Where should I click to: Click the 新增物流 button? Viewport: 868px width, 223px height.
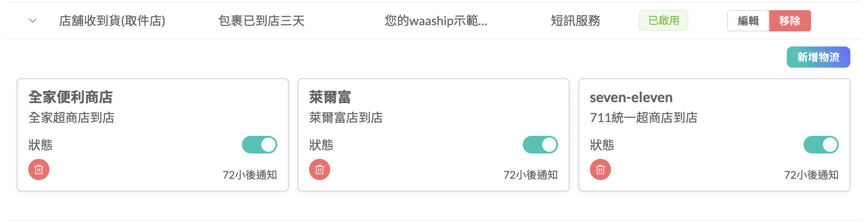pyautogui.click(x=818, y=57)
